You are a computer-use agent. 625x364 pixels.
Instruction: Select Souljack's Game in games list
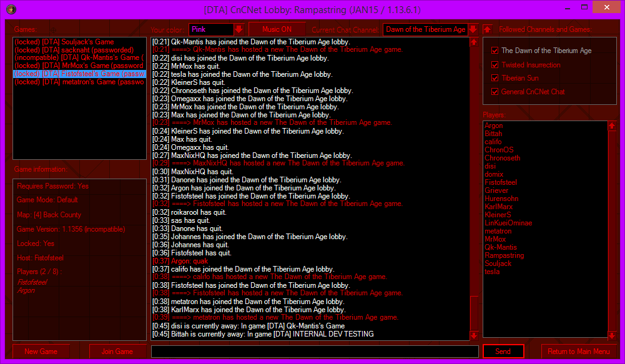pyautogui.click(x=80, y=42)
